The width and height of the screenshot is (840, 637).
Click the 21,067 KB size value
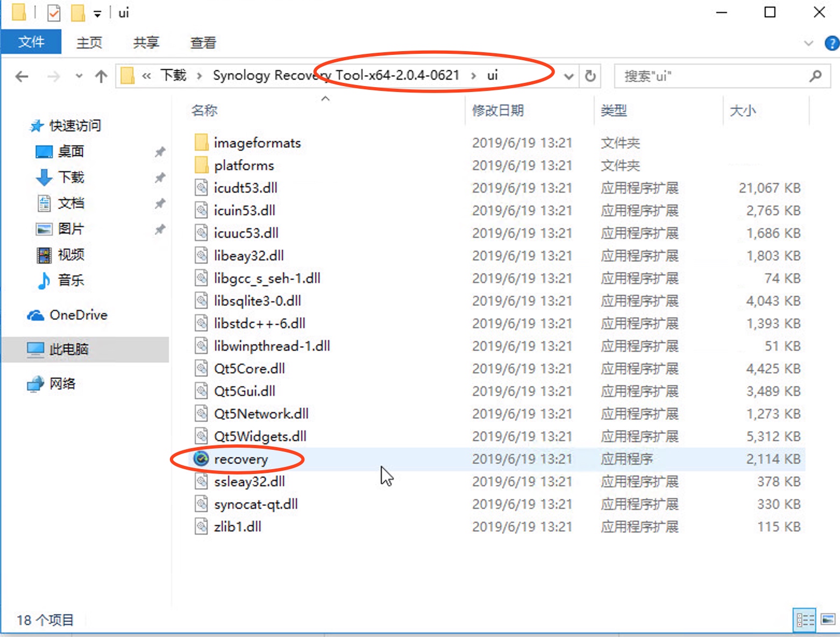point(770,188)
